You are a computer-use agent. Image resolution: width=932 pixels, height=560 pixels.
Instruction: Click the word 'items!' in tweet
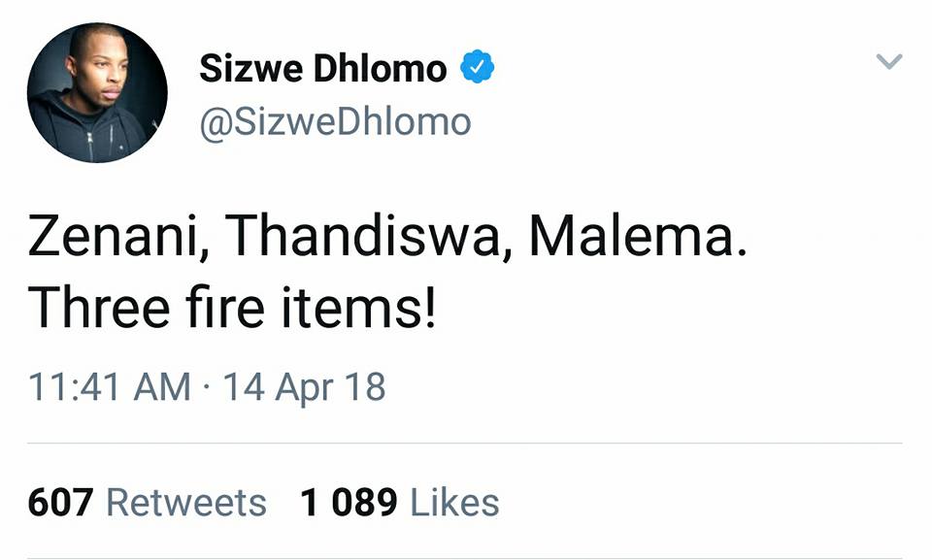pyautogui.click(x=359, y=308)
